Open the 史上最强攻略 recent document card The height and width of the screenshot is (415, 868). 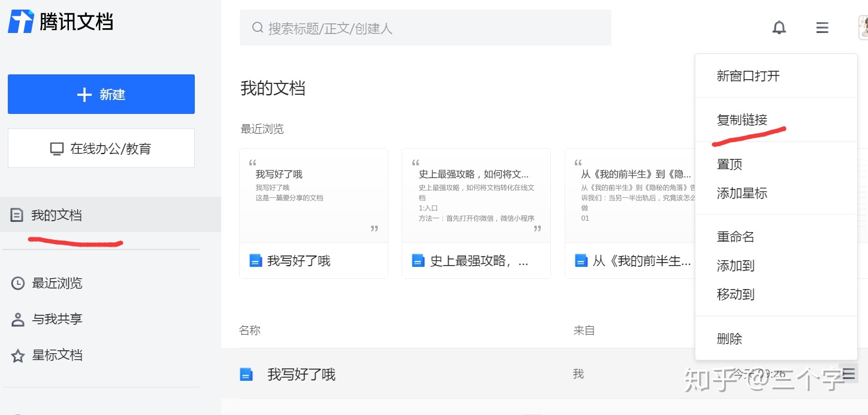click(x=476, y=213)
